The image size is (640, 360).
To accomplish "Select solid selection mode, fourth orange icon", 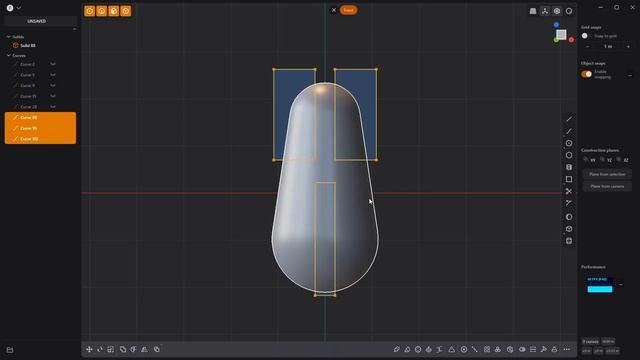I will tap(126, 11).
